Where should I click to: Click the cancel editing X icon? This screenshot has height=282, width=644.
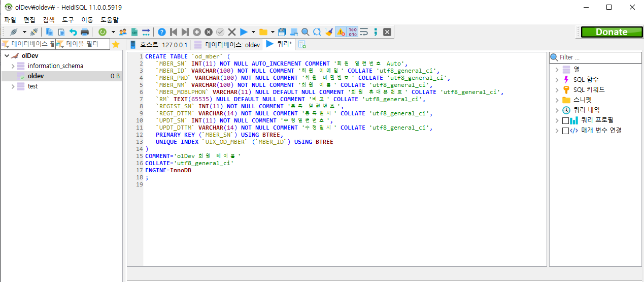(232, 32)
